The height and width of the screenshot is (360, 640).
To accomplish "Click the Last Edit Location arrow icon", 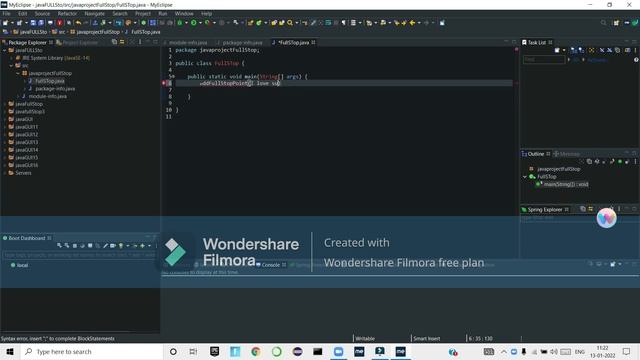I will (x=397, y=23).
